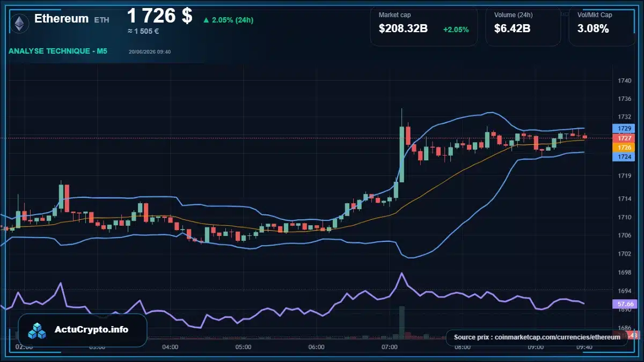Image resolution: width=644 pixels, height=362 pixels.
Task: Click the 1698 price axis tick
Action: point(624,272)
